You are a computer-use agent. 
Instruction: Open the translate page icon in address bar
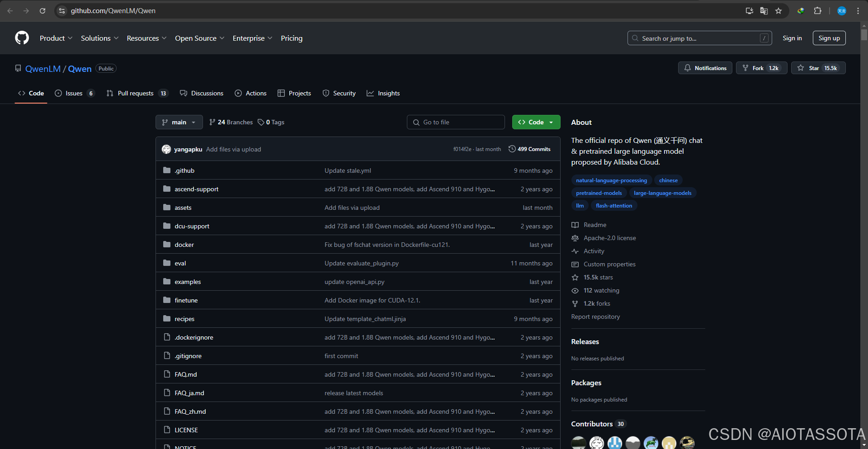coord(764,11)
